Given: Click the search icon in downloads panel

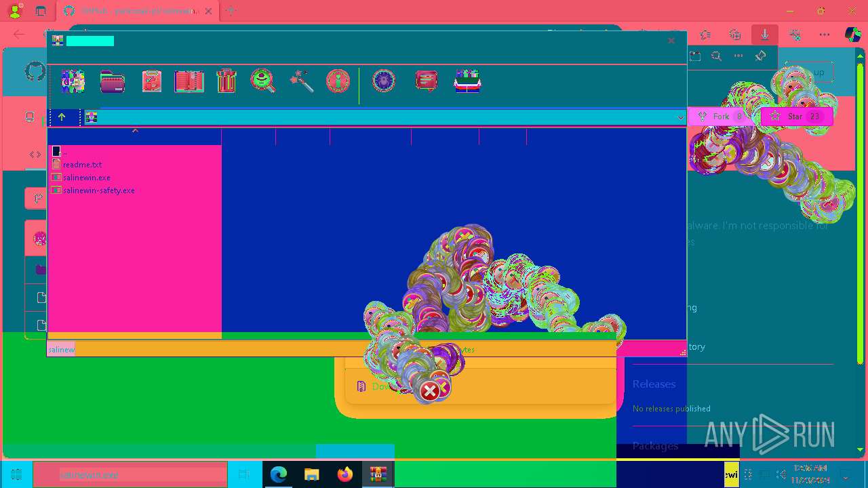Looking at the screenshot, I should [716, 56].
